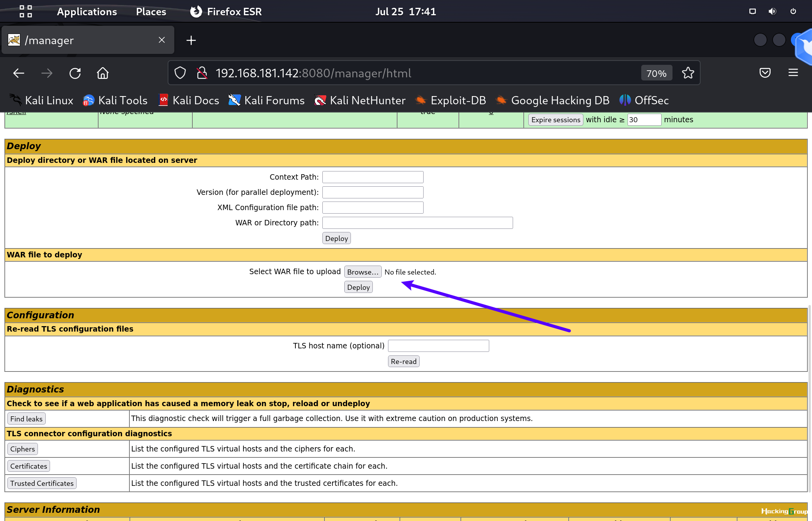Screen dimensions: 812x521
Task: Open the Applications menu
Action: 87,12
